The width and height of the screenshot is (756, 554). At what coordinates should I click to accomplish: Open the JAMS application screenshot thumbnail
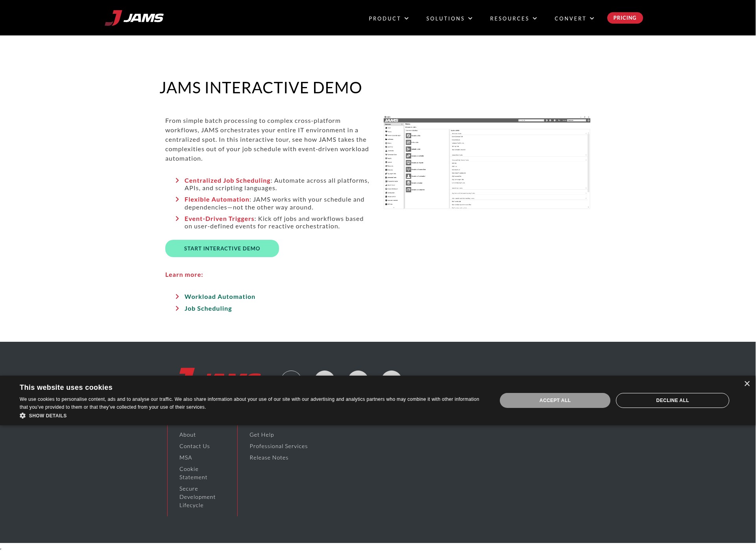click(487, 162)
